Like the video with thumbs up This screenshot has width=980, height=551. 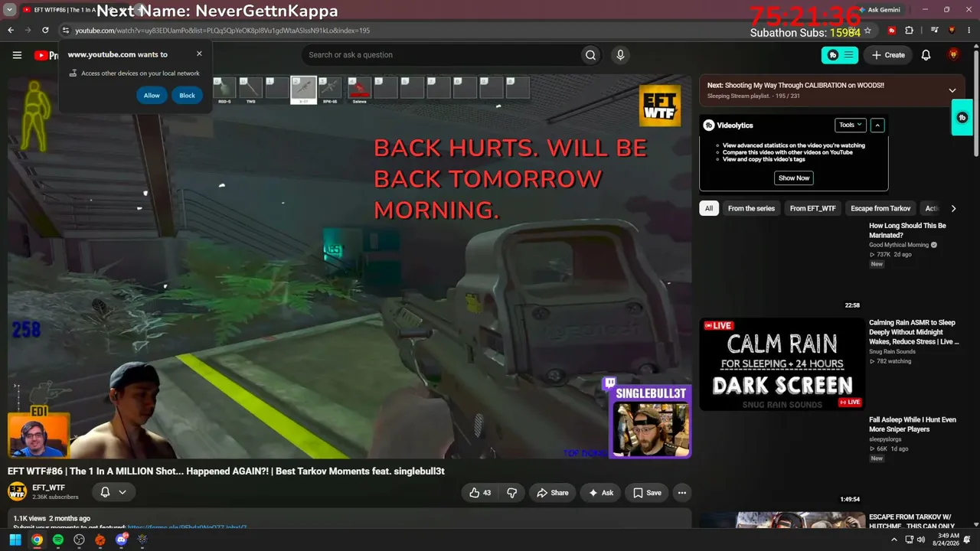(481, 493)
